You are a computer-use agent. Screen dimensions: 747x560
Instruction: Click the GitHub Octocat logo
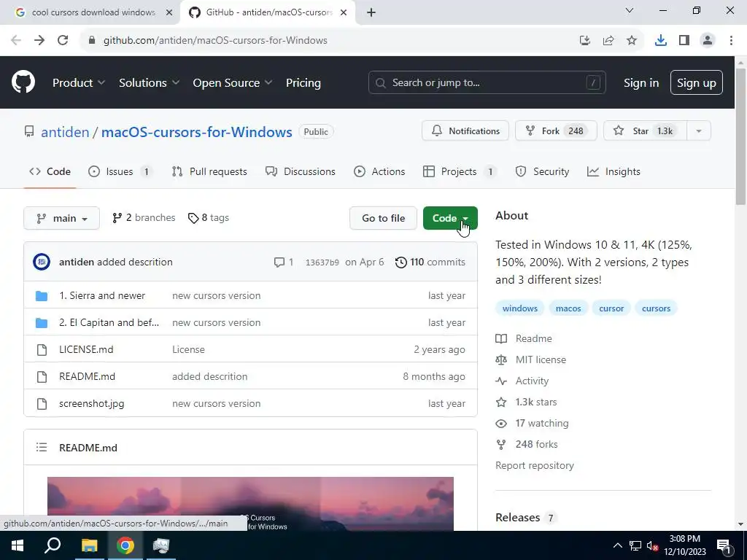pos(23,82)
